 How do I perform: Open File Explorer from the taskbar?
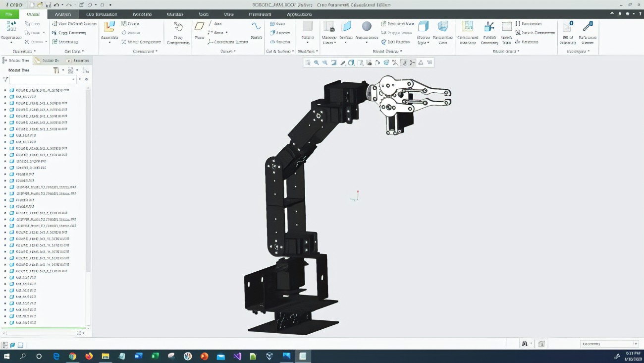click(106, 356)
